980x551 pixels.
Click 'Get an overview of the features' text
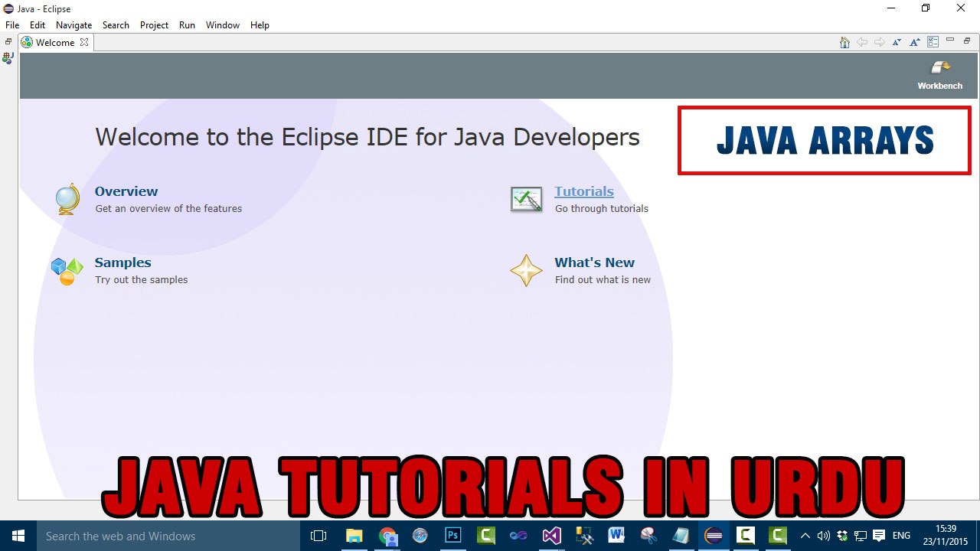(x=168, y=208)
